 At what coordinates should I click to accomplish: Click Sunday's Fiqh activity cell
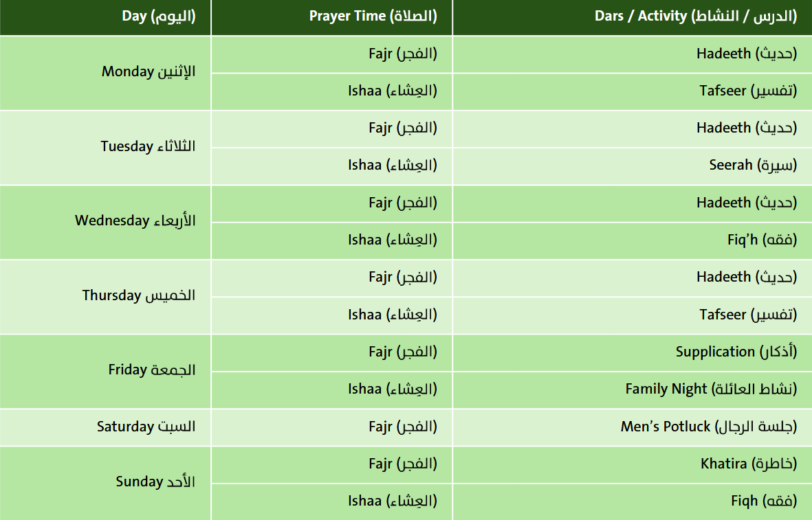pyautogui.click(x=633, y=502)
